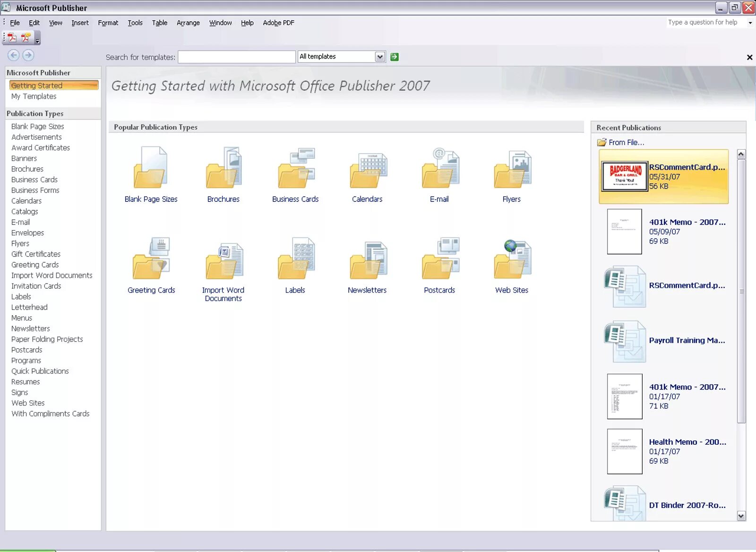This screenshot has width=756, height=552.
Task: Open the E-mail folder icon
Action: [440, 167]
